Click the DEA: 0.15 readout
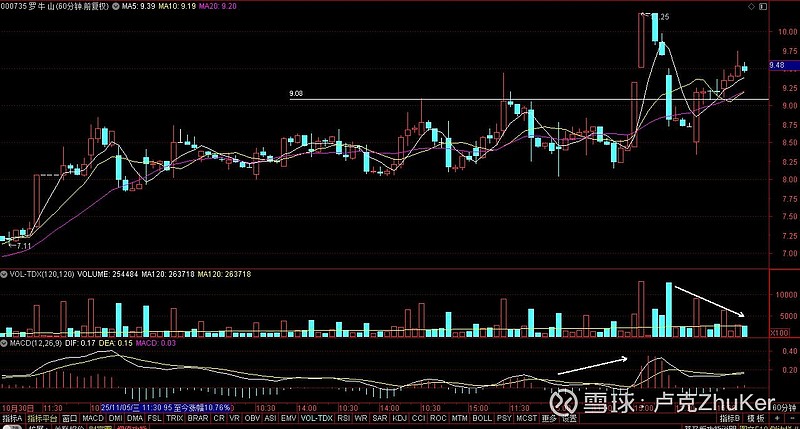800x429 pixels. (115, 343)
